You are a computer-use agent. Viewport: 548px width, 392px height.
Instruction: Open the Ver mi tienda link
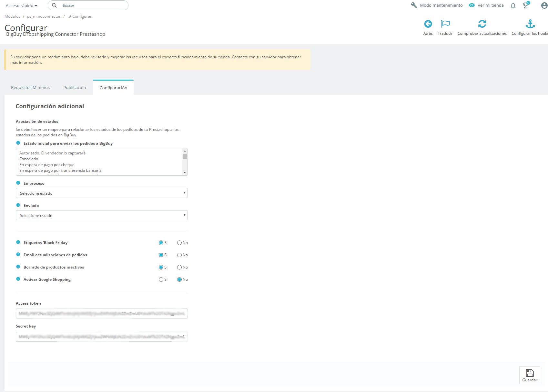click(487, 5)
